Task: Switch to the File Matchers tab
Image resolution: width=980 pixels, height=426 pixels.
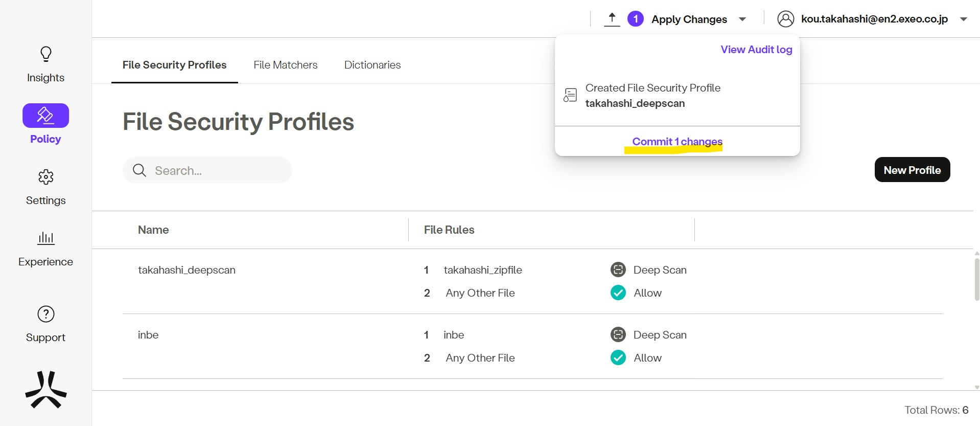Action: click(285, 65)
